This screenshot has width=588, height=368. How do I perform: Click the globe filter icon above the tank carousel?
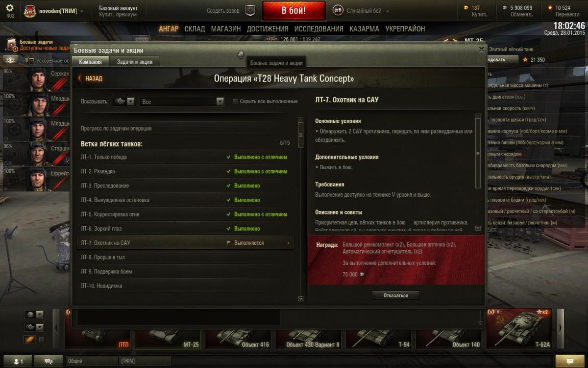30,315
